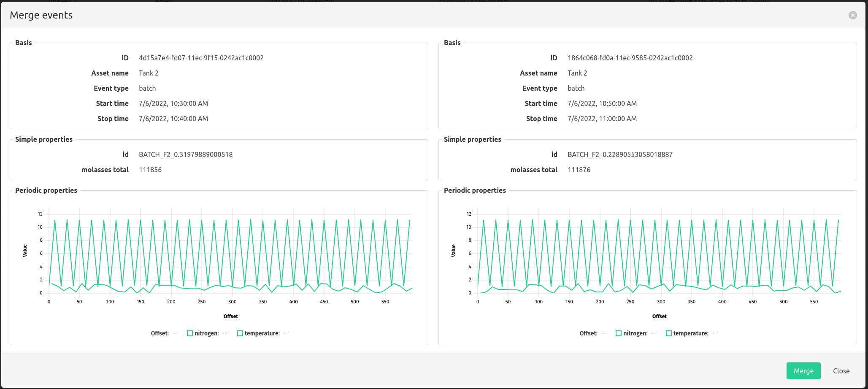Click the green Merge button
The width and height of the screenshot is (868, 389).
pyautogui.click(x=803, y=371)
